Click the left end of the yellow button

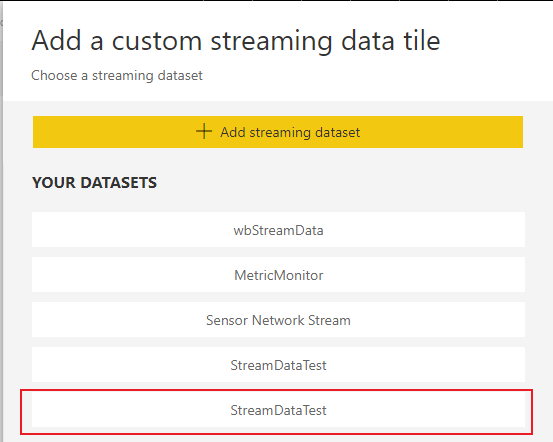(53, 132)
